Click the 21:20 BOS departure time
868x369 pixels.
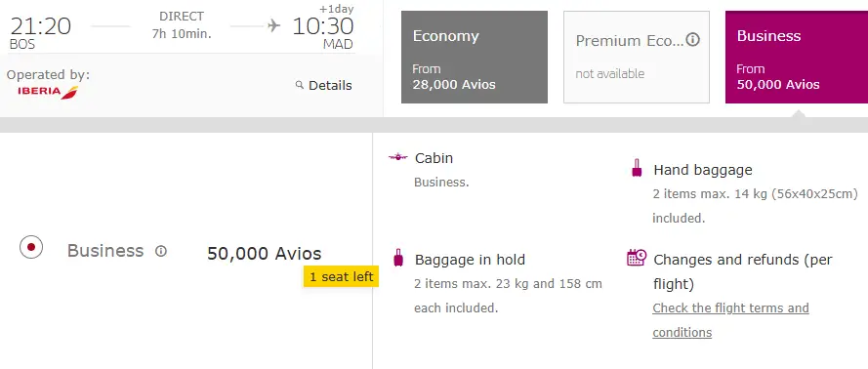click(40, 32)
